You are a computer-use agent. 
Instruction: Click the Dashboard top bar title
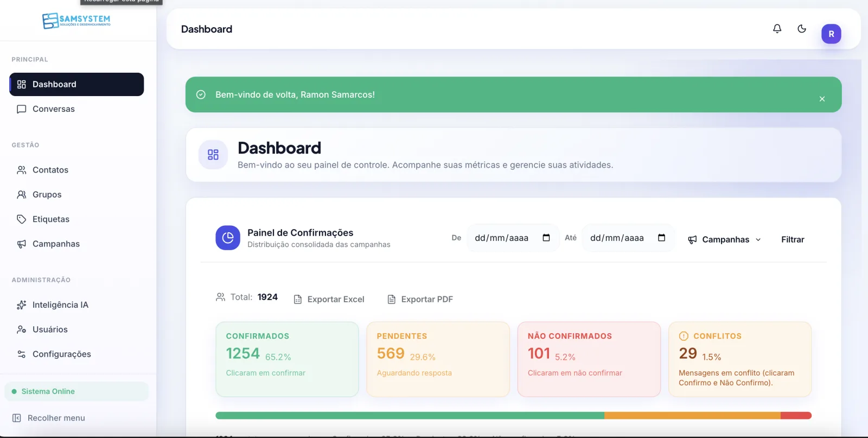coord(207,29)
